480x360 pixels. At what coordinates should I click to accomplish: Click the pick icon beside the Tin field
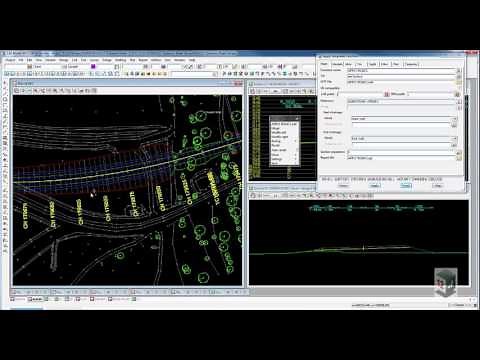coord(459,76)
